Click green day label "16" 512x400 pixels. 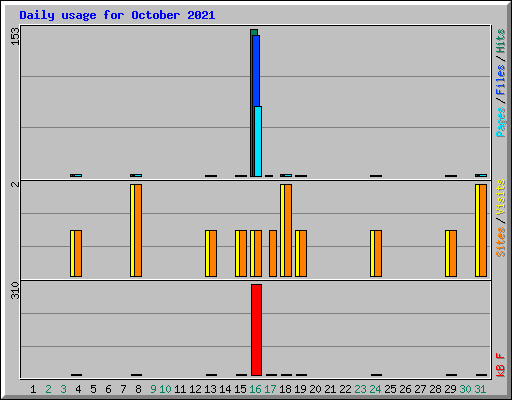point(255,389)
